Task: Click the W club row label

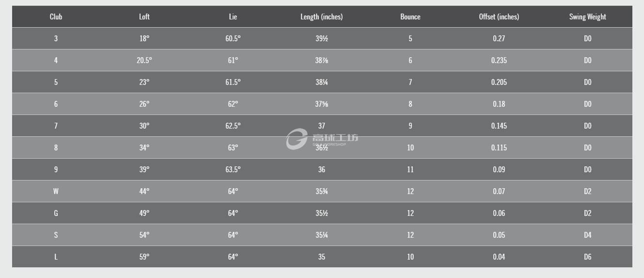Action: click(x=56, y=191)
